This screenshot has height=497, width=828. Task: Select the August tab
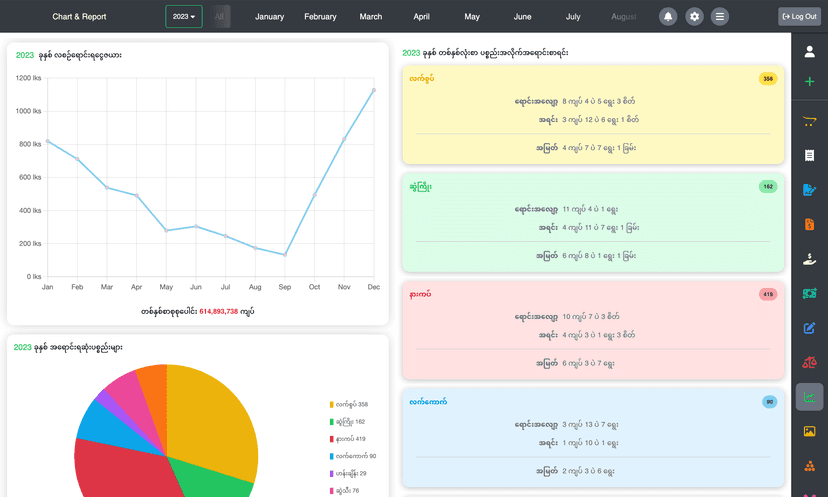pyautogui.click(x=624, y=16)
